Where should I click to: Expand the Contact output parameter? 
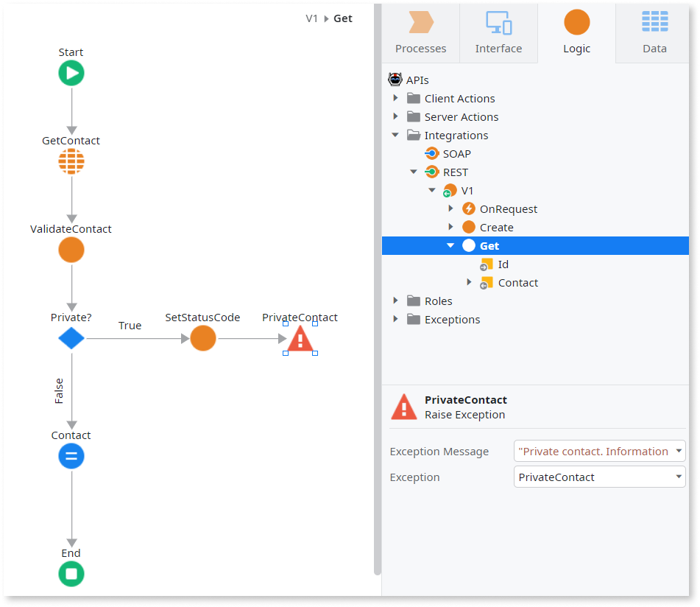470,282
